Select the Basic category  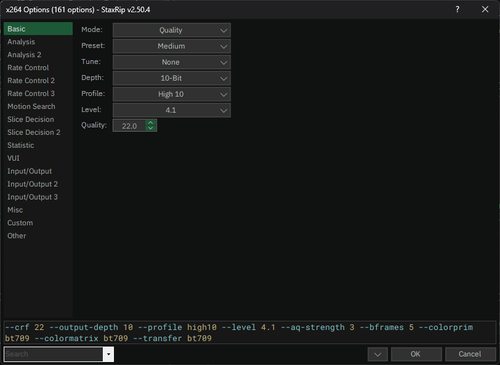(x=38, y=29)
